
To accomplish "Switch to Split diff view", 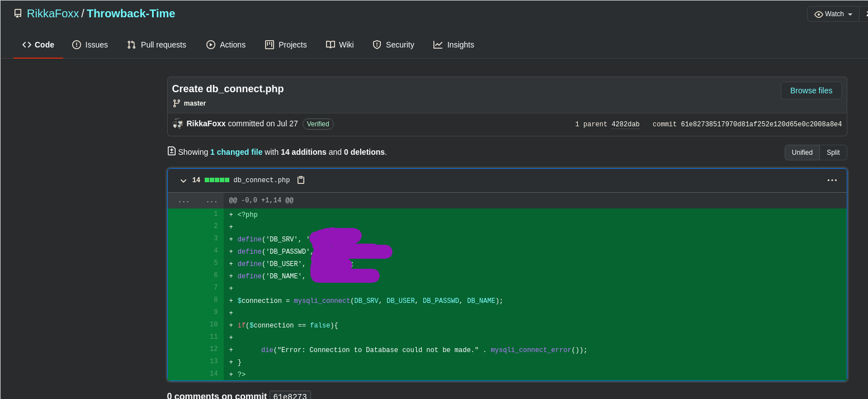I will [833, 153].
